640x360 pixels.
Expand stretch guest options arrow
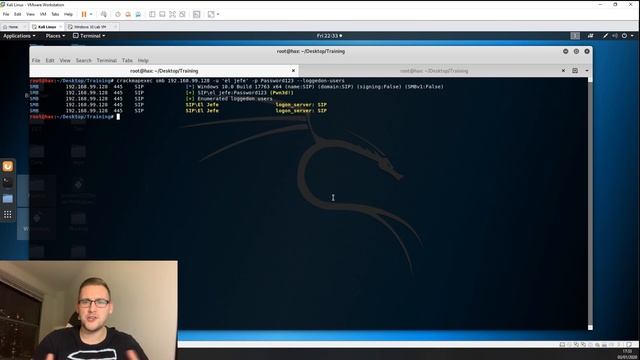click(x=218, y=14)
